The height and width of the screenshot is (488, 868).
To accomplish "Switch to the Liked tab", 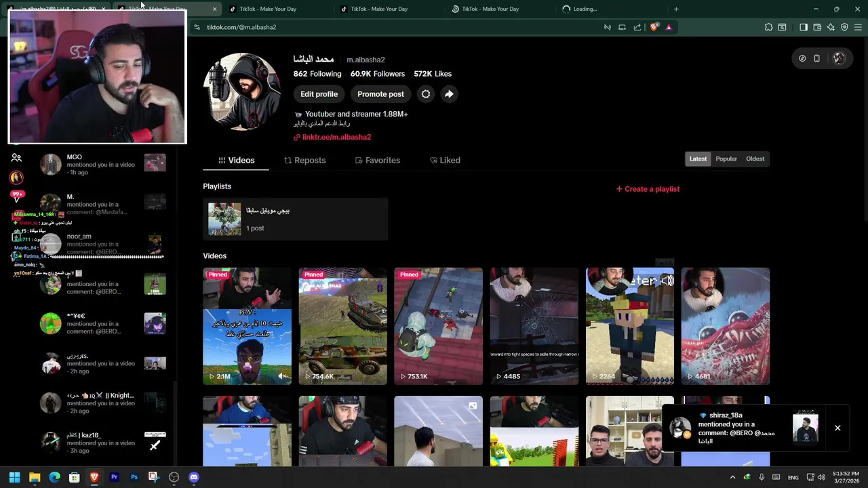I will coord(445,160).
